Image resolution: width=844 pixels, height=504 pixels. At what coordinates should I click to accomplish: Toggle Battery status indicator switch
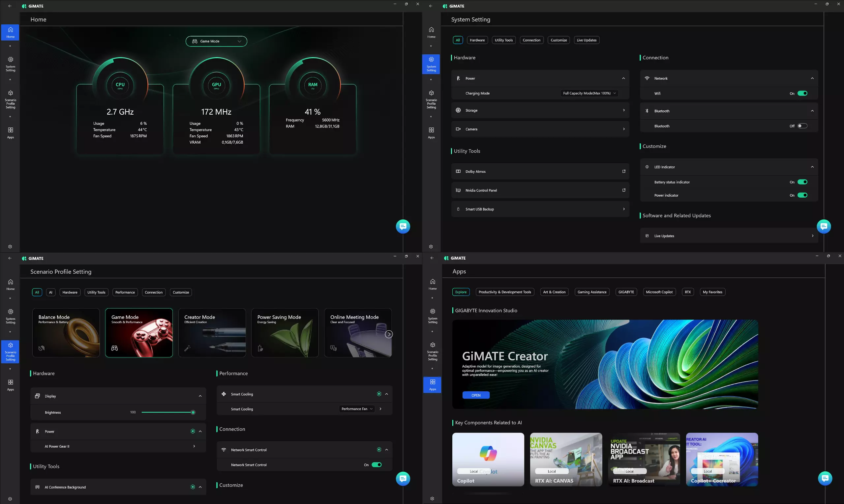click(802, 182)
